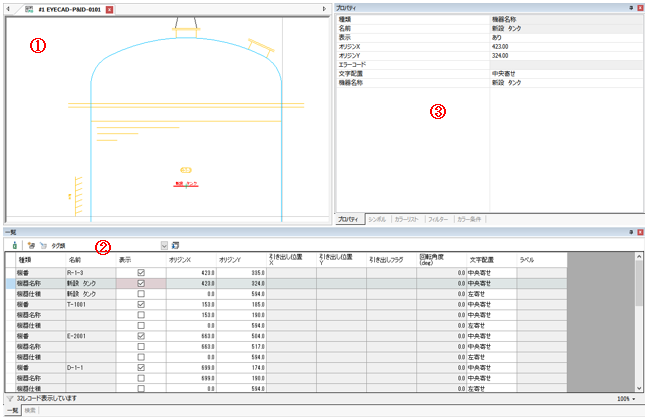Click the origin Y cell 335.0
The image size is (648, 418).
[x=241, y=273]
